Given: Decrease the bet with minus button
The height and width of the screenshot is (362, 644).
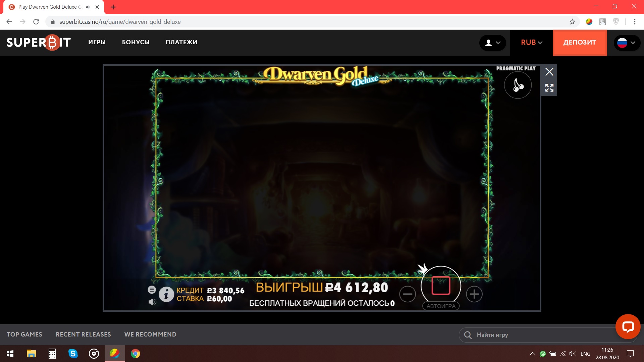Looking at the screenshot, I should (x=408, y=294).
